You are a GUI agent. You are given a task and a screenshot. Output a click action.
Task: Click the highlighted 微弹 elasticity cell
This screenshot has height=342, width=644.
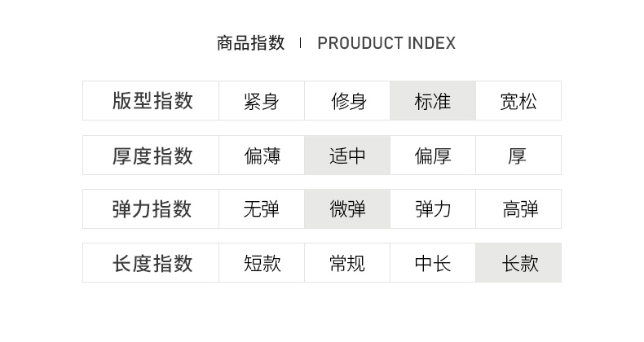(347, 209)
